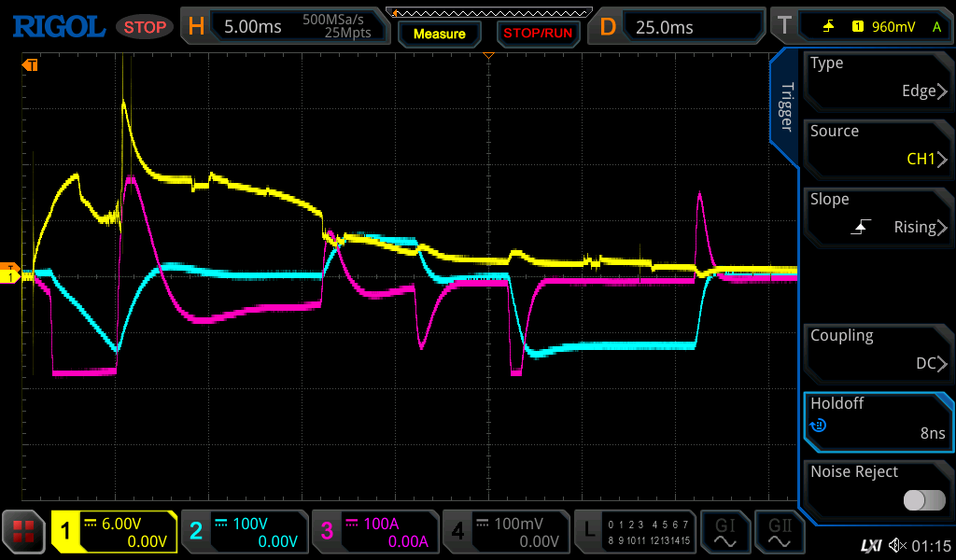The width and height of the screenshot is (956, 560).
Task: Expand the Slope Rising selector
Action: pyautogui.click(x=878, y=215)
